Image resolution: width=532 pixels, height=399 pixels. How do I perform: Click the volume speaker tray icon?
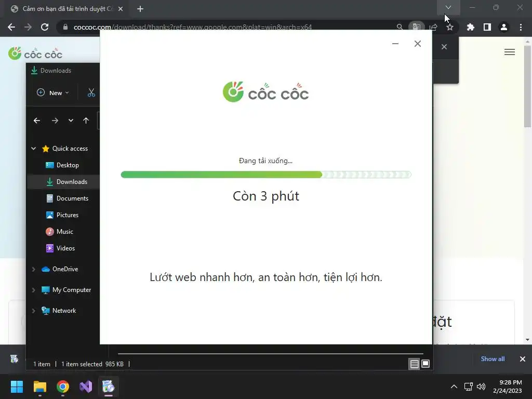pyautogui.click(x=481, y=387)
